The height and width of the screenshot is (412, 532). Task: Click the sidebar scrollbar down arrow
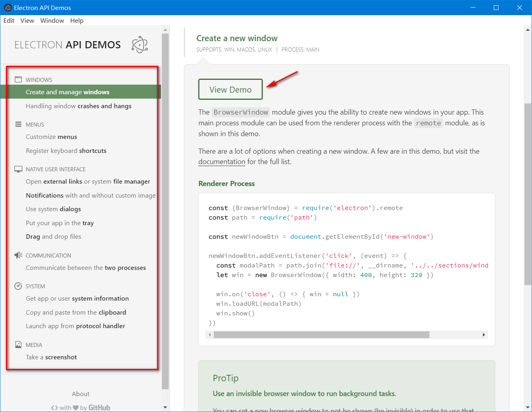pyautogui.click(x=166, y=408)
